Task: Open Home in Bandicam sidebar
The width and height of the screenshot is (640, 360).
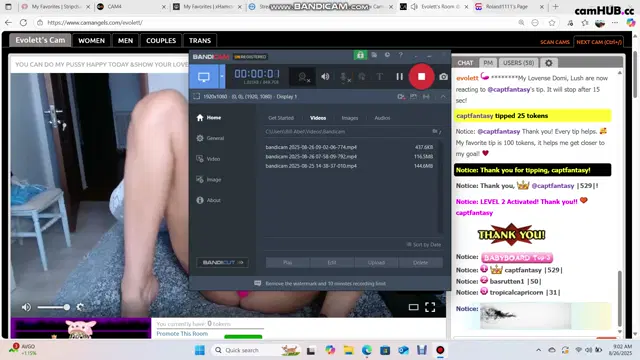Action: coord(209,118)
